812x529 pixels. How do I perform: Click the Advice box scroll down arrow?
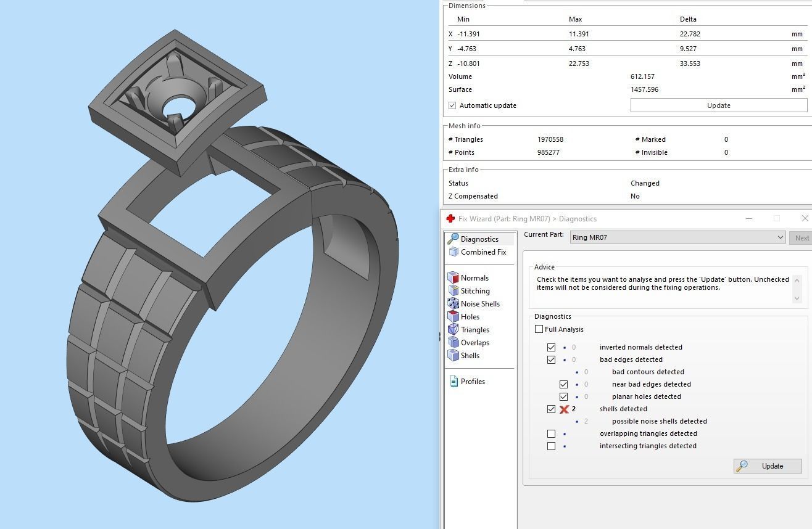click(797, 298)
